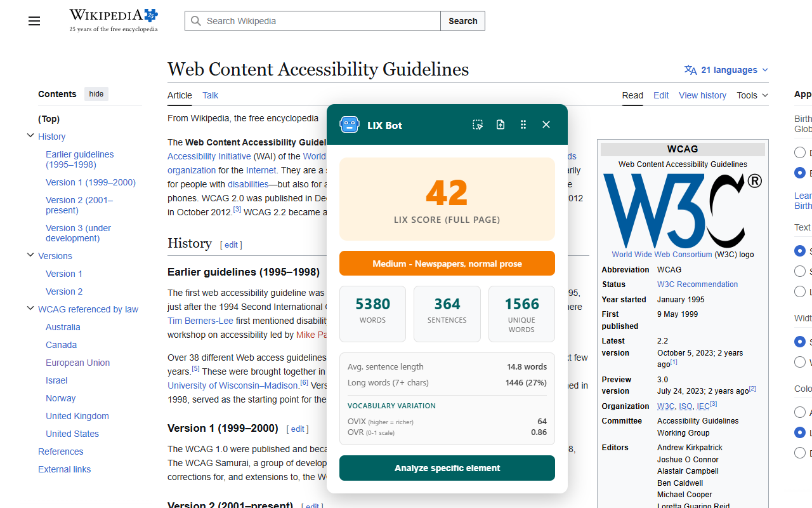Viewport: 812px width, 508px height.
Task: Go to Version 2 (2001–present) in Contents
Action: 79,205
